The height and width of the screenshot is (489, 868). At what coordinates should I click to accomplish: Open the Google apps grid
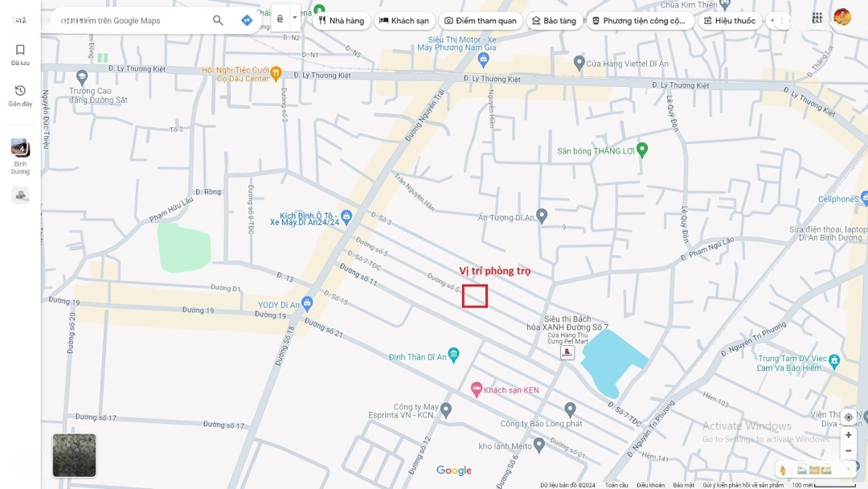817,18
